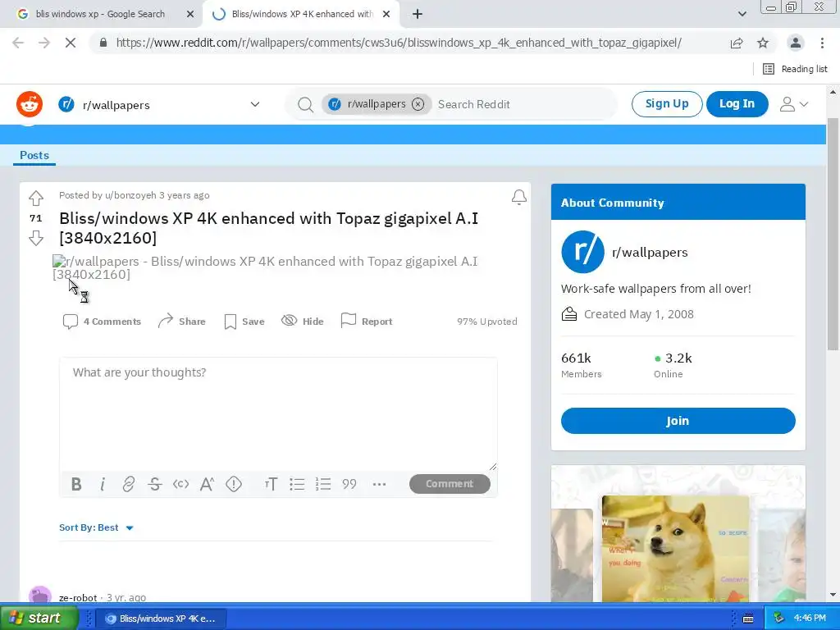Select the Posts tab
Screen dimensions: 840x630
point(34,155)
